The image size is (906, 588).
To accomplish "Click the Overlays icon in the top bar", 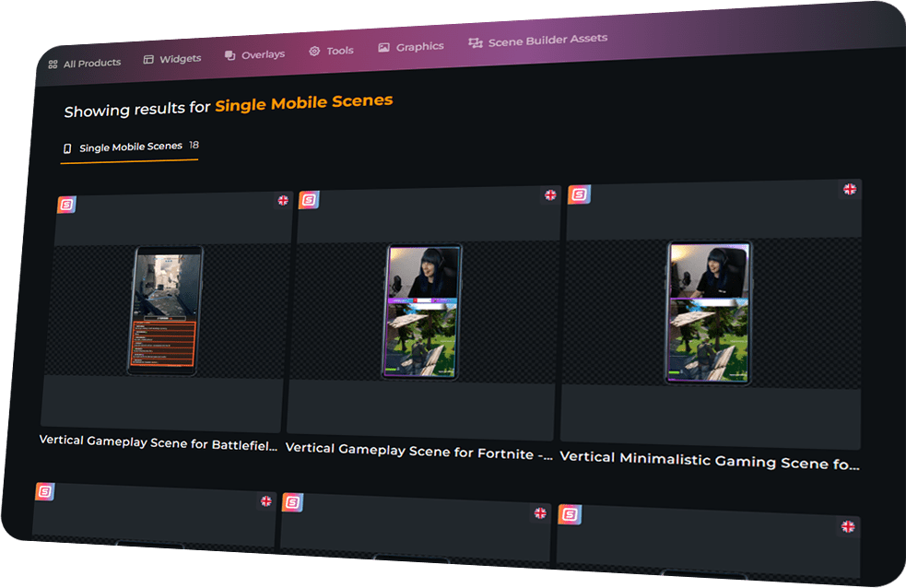I will click(229, 55).
